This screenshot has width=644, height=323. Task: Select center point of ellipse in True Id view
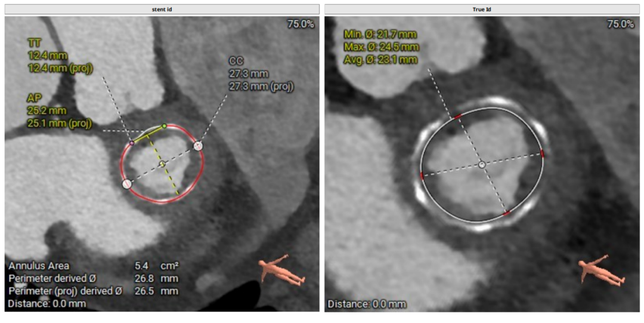482,164
